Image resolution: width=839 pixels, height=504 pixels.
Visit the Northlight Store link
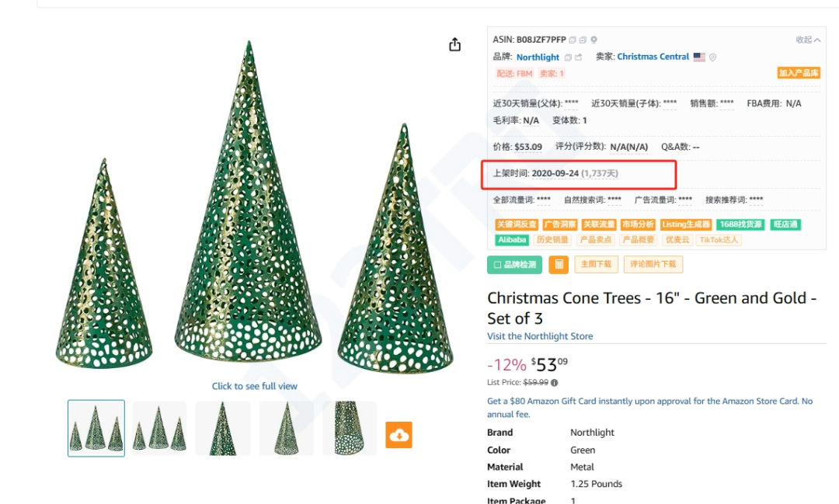pos(540,336)
